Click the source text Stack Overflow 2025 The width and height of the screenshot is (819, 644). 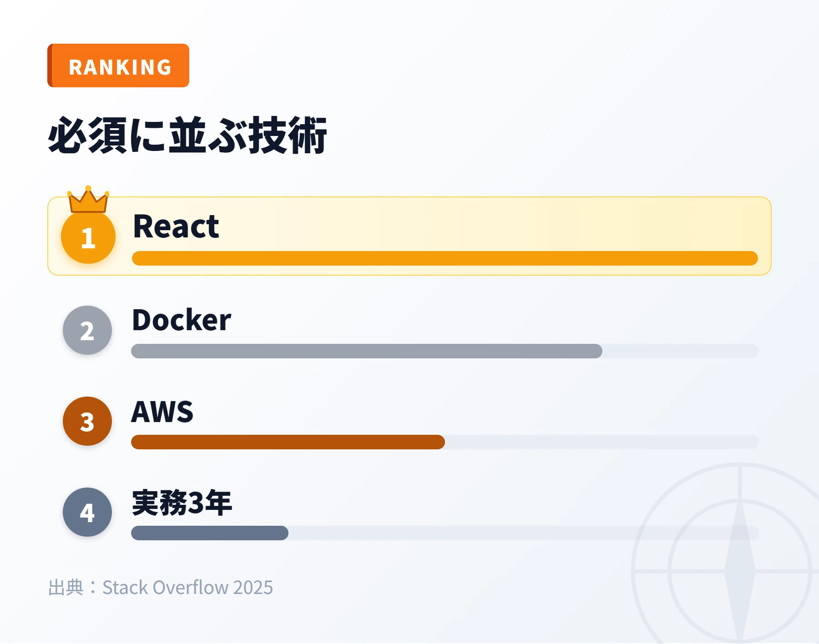187,588
